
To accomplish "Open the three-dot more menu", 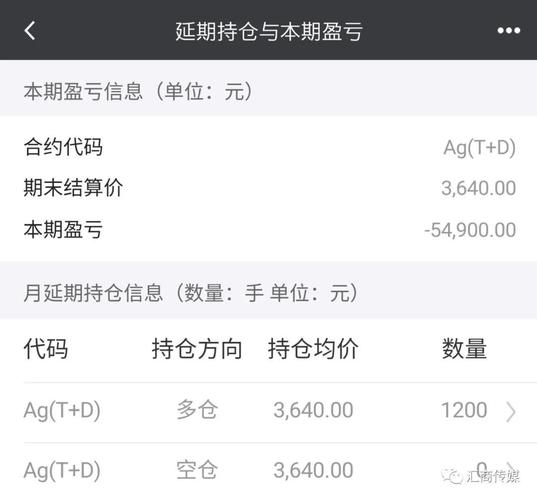I will point(509,30).
